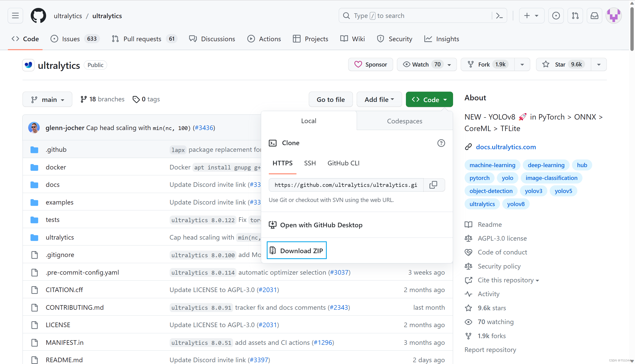Open the create new plus dropdown
The width and height of the screenshot is (635, 364).
(532, 16)
